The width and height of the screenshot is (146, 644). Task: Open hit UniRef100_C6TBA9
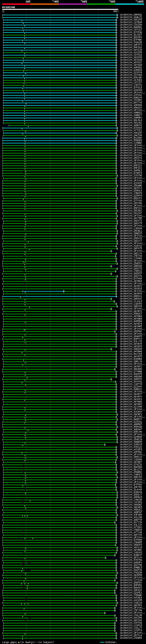click(x=131, y=22)
